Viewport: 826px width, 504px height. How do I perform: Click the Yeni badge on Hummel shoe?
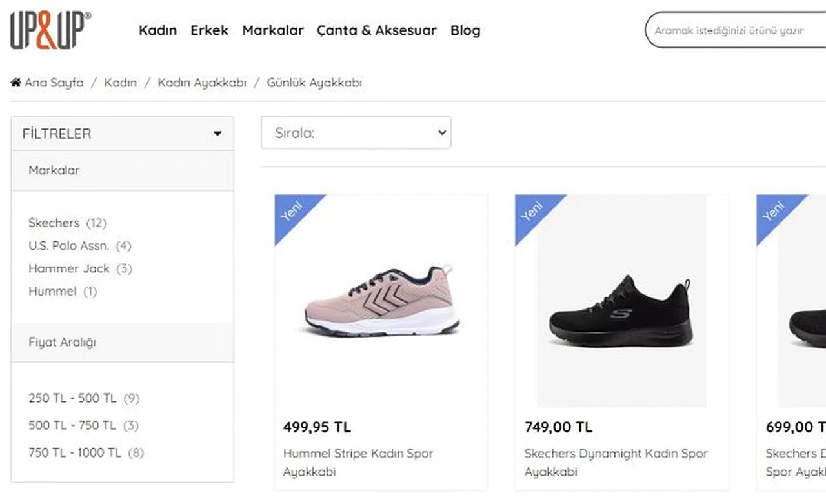(x=292, y=212)
